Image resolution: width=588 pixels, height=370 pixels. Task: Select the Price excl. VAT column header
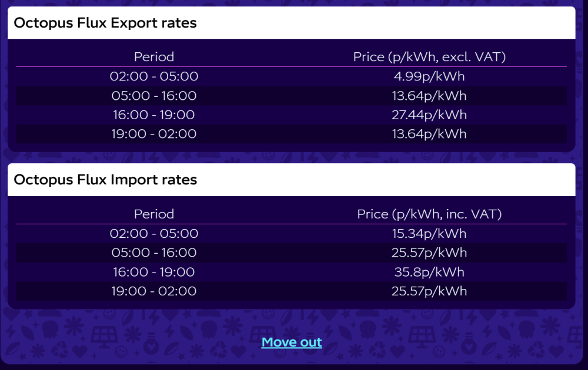coord(429,57)
